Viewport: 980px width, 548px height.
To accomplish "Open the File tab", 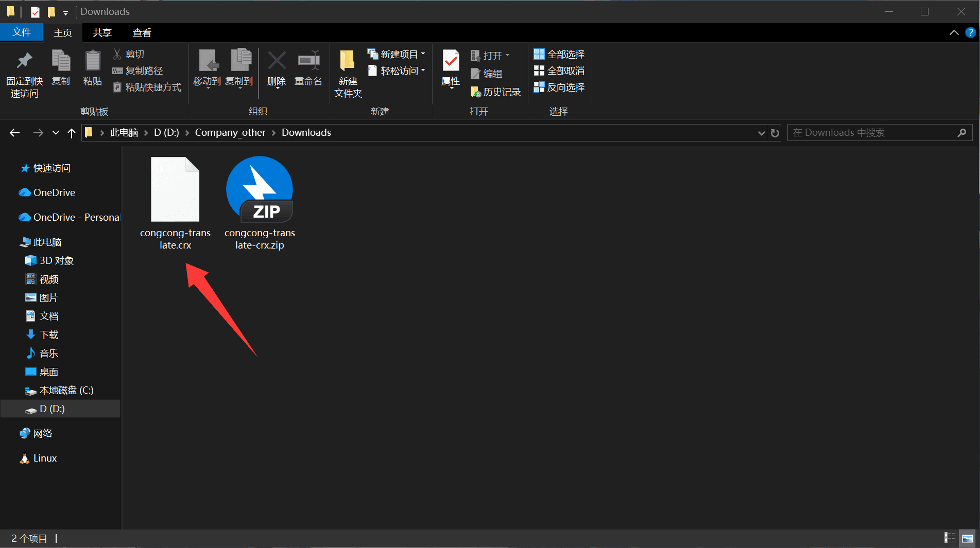I will [x=22, y=32].
